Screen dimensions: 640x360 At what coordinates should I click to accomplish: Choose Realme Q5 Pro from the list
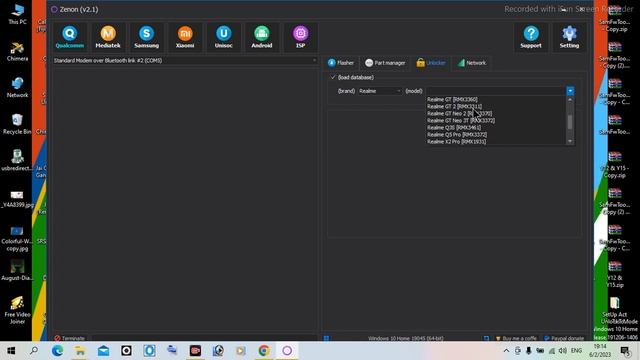[457, 134]
